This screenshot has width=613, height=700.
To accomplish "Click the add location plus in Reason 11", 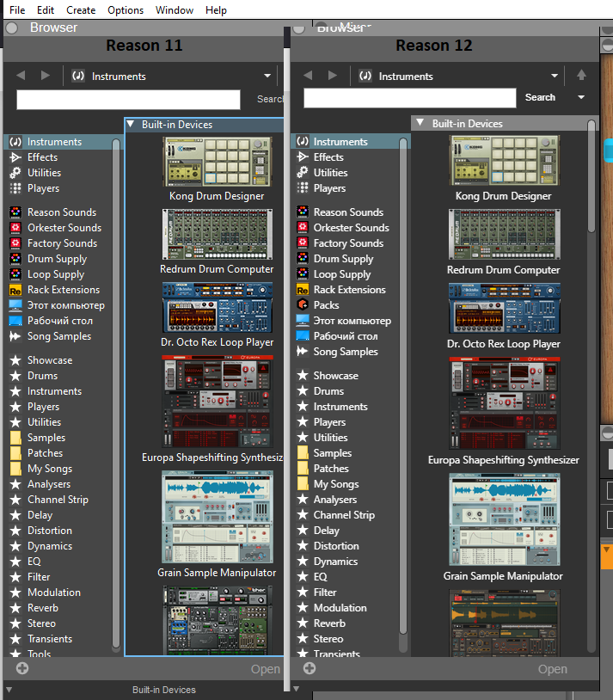I will 22,668.
